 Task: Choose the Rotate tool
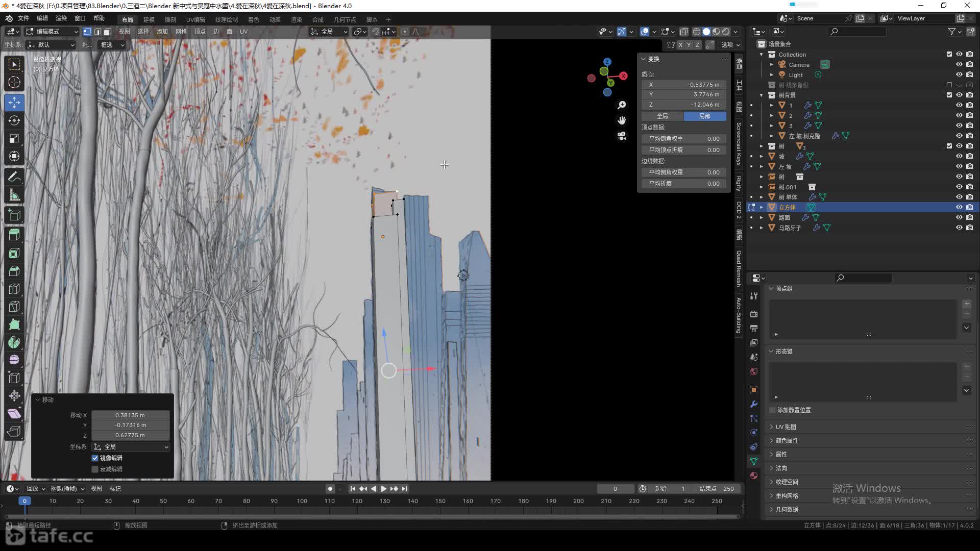14,120
